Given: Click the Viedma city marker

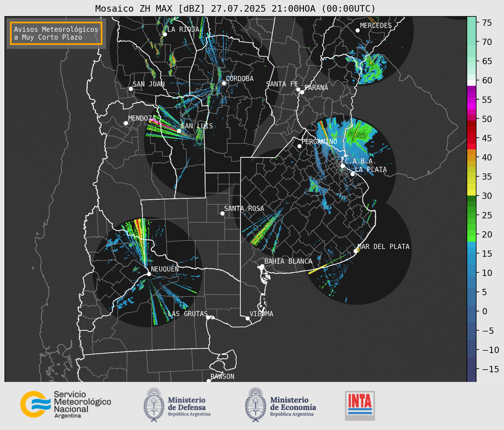Looking at the screenshot, I should coord(247,318).
